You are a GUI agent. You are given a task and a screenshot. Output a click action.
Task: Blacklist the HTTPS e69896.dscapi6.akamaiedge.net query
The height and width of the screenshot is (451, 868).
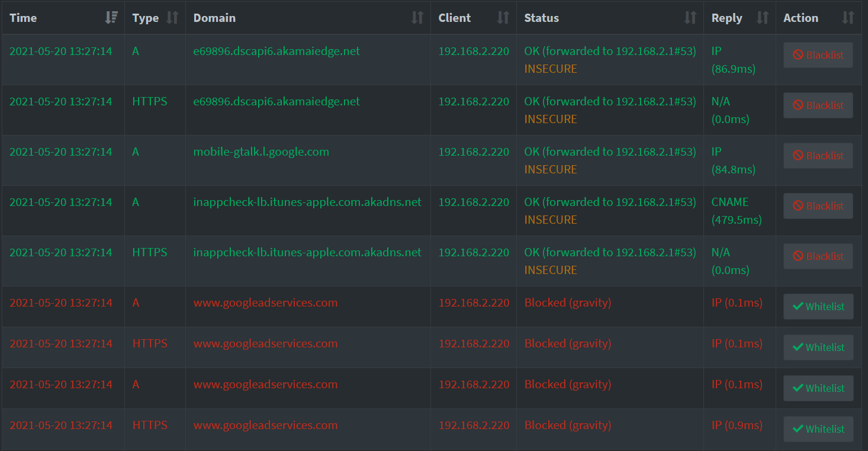tap(818, 105)
